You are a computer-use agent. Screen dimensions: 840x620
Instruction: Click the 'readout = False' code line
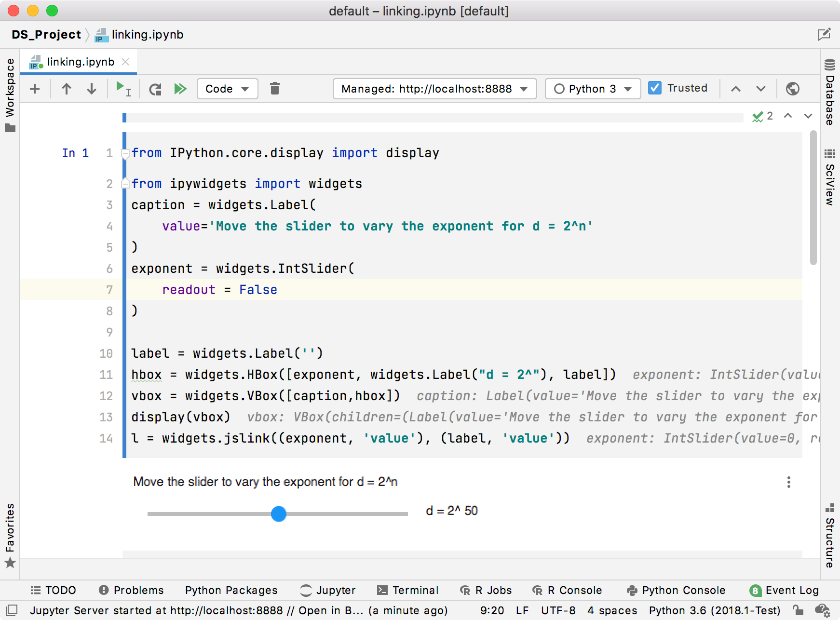[x=219, y=290]
